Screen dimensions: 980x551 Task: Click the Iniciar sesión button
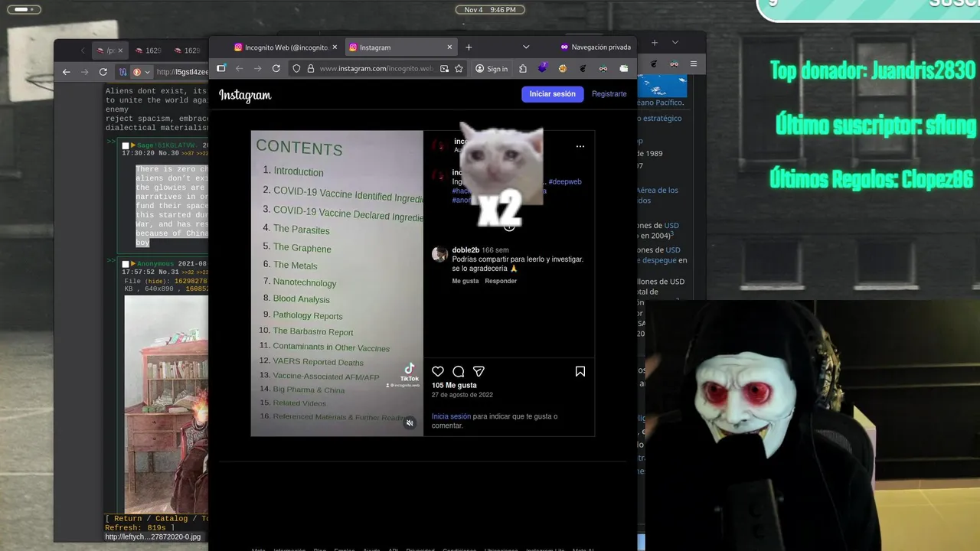click(x=552, y=94)
